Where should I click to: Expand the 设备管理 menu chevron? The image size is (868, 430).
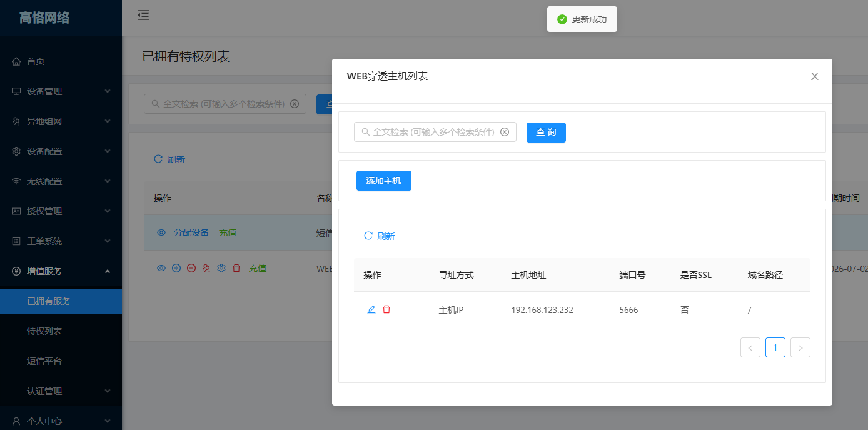click(108, 91)
